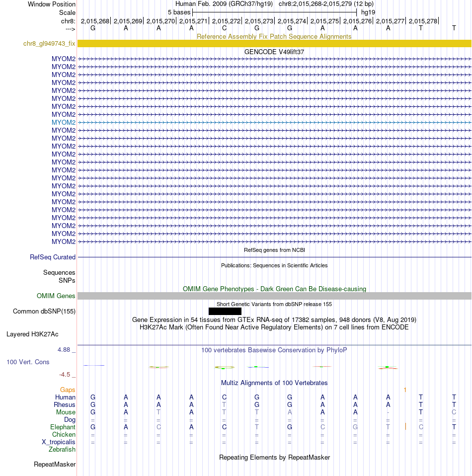Click the 2,015,272 coordinate on the ruler

[226, 21]
